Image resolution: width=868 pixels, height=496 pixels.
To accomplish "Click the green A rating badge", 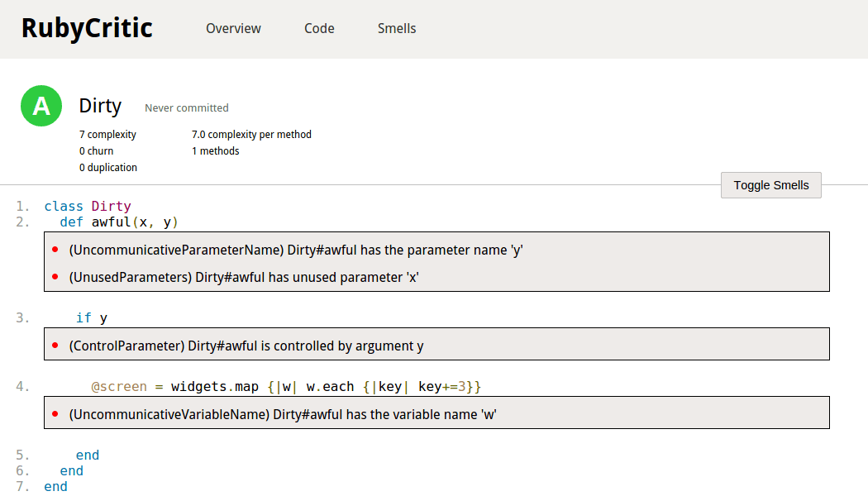I will (x=41, y=106).
